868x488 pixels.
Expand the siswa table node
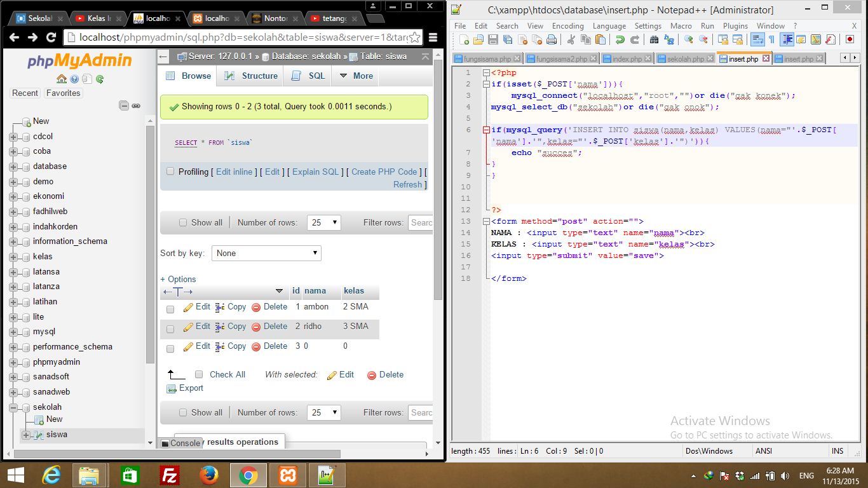[x=26, y=435]
